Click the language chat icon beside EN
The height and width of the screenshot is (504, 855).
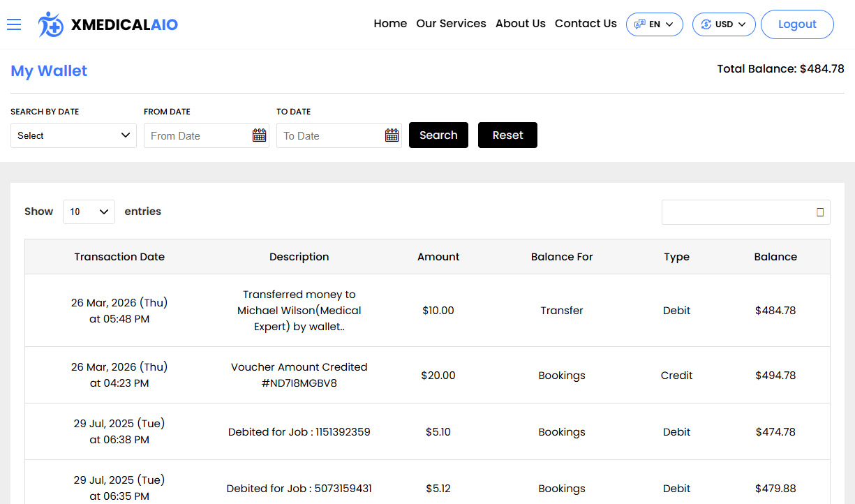pyautogui.click(x=639, y=24)
